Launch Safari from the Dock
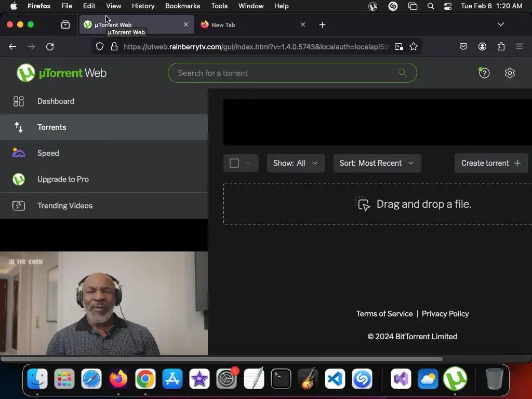This screenshot has height=399, width=532. point(91,379)
